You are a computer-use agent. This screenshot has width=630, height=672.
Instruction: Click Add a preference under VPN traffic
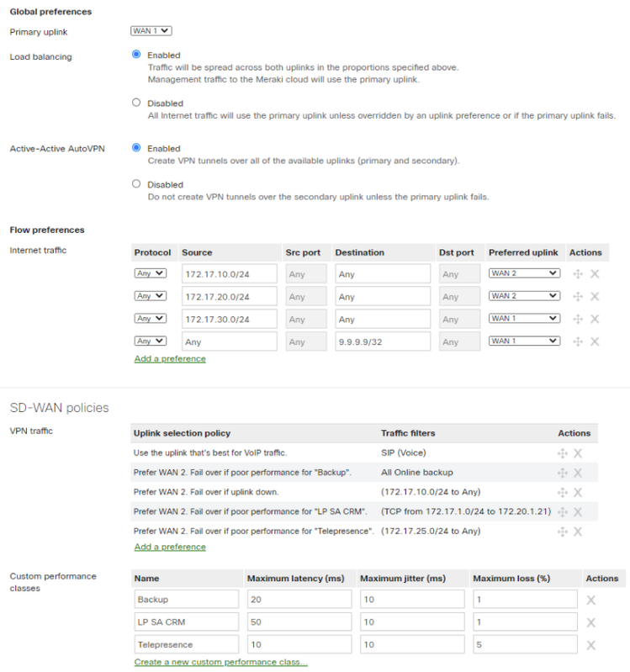(x=170, y=547)
